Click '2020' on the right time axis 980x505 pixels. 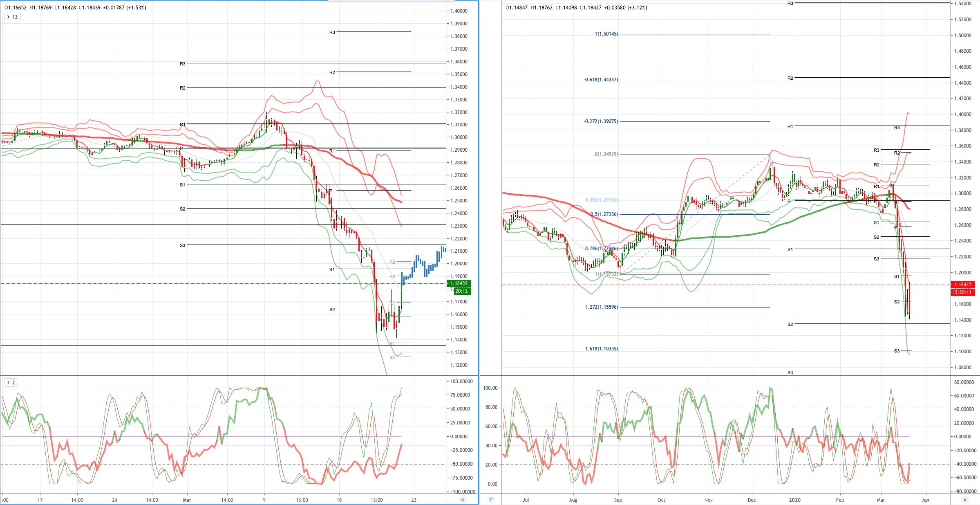(795, 500)
